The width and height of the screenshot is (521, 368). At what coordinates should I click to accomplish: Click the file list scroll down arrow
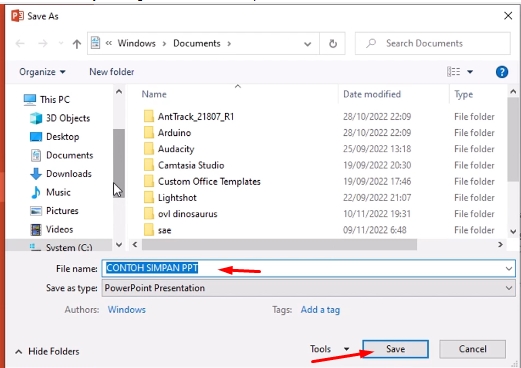click(x=513, y=231)
